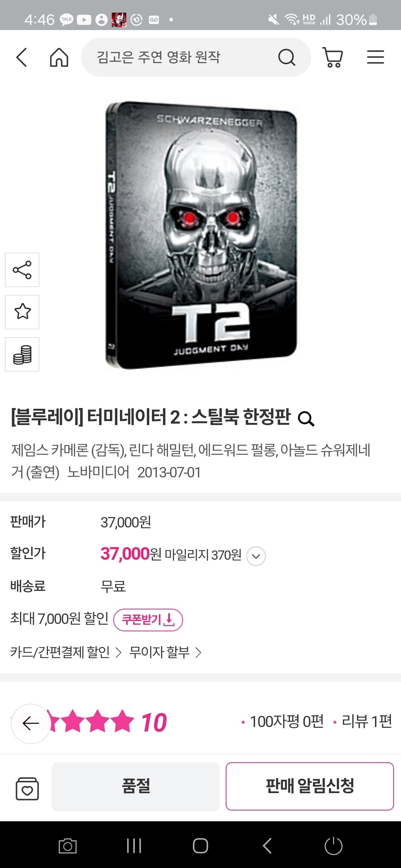Expand mileage 370원 details dropdown
401x868 pixels.
(x=256, y=556)
